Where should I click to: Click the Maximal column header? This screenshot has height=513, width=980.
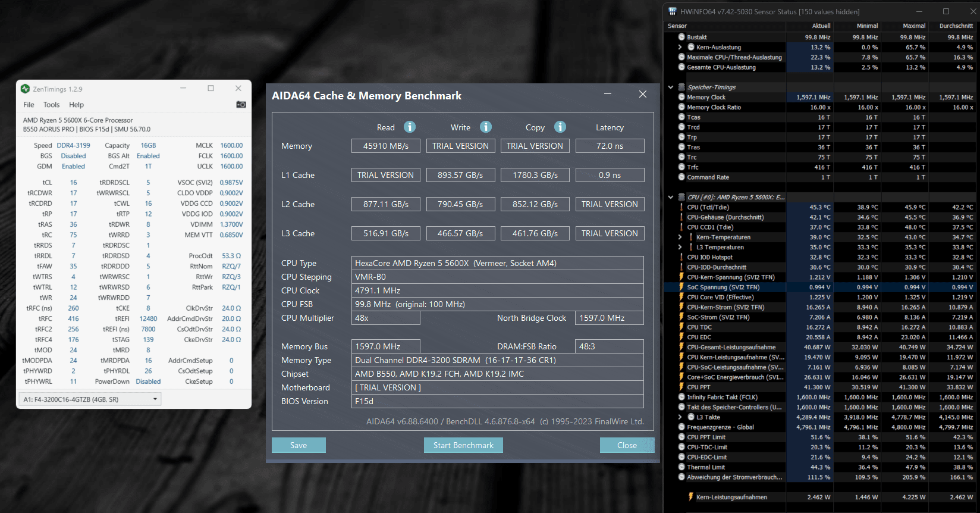[x=914, y=26]
